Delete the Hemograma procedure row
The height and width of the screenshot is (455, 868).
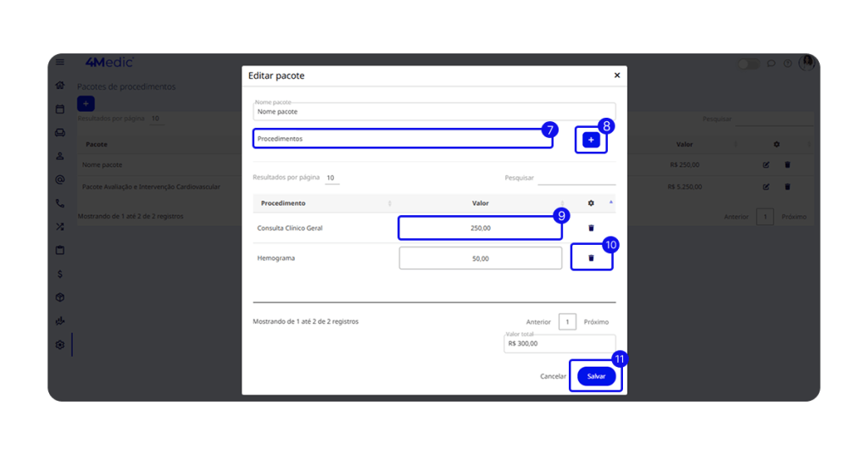[x=591, y=258]
